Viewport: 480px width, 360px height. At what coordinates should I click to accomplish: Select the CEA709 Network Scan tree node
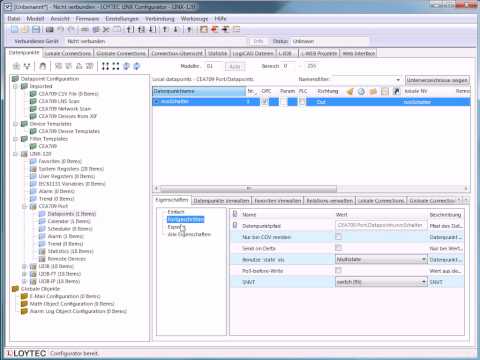click(65, 109)
